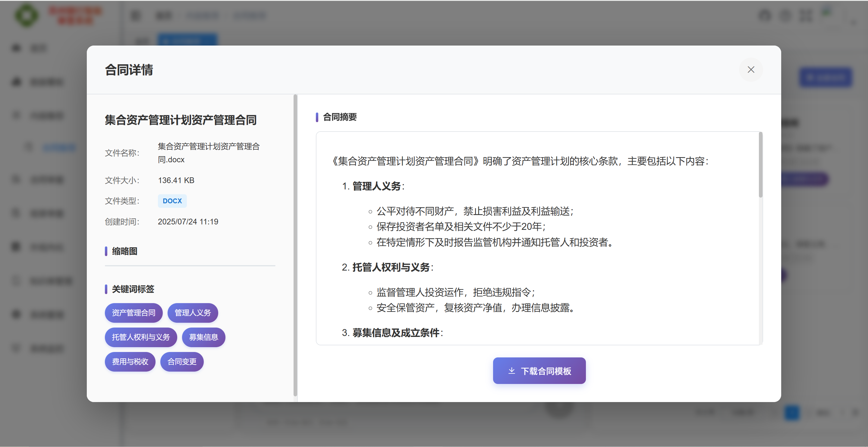Click 托管人权利与义务 heading in summary
868x447 pixels.
(391, 267)
